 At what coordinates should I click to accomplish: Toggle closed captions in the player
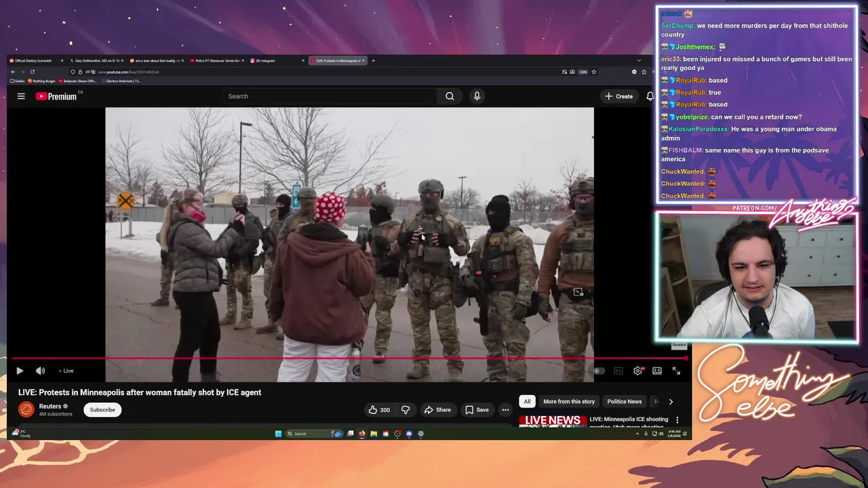(618, 371)
